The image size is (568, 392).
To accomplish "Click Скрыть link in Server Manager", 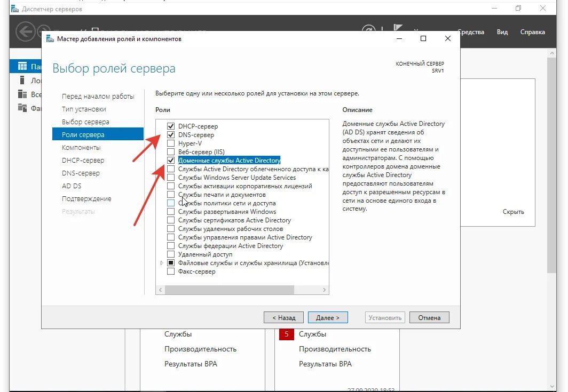I will pyautogui.click(x=514, y=212).
